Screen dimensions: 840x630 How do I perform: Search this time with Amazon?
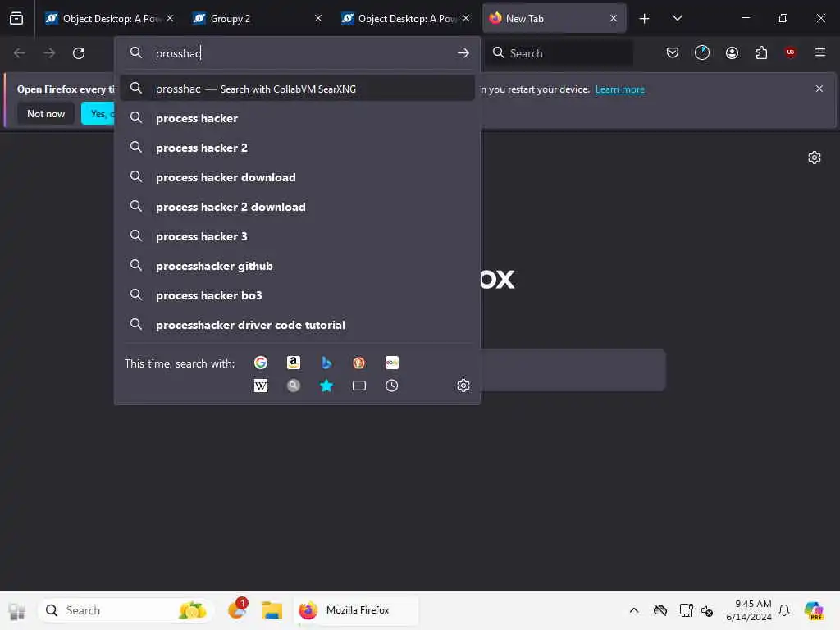(294, 363)
